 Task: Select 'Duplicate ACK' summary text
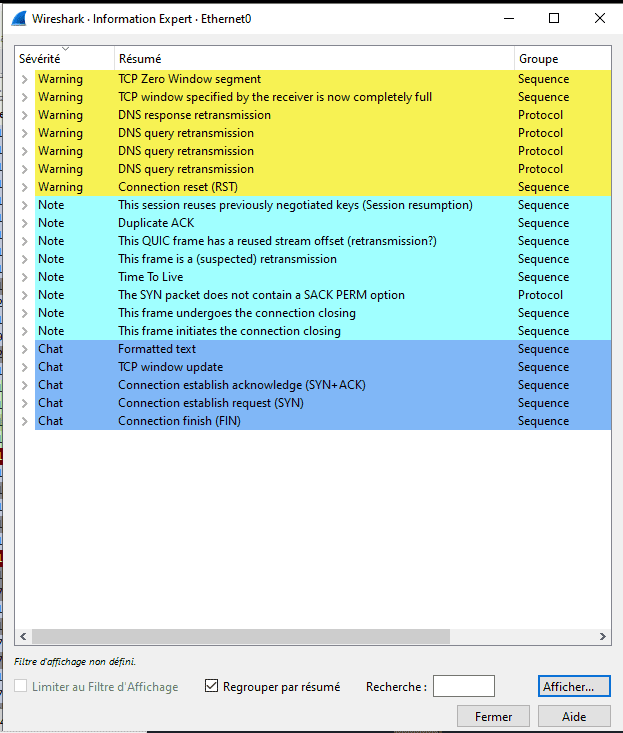click(156, 223)
